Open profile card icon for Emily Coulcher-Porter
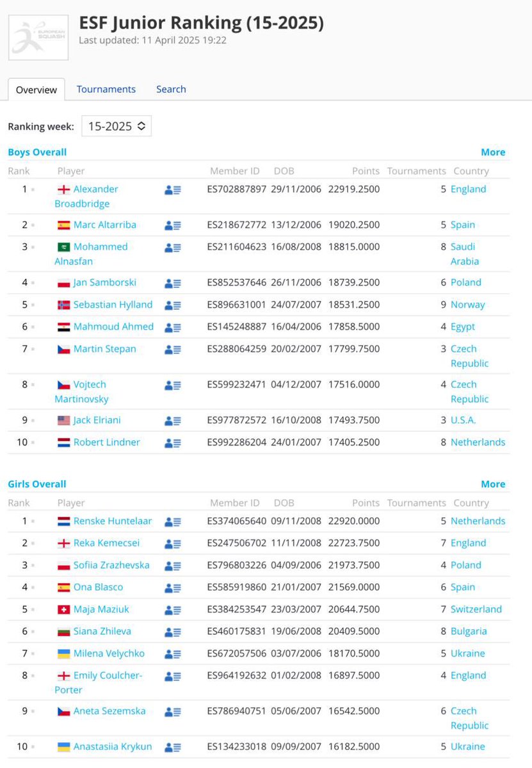 click(x=173, y=676)
